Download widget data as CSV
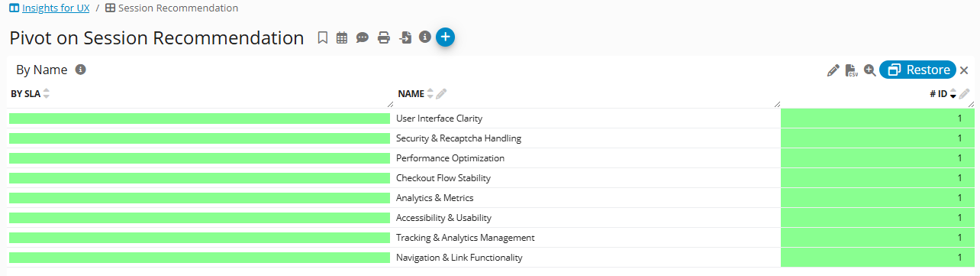This screenshot has width=980, height=276. [852, 70]
